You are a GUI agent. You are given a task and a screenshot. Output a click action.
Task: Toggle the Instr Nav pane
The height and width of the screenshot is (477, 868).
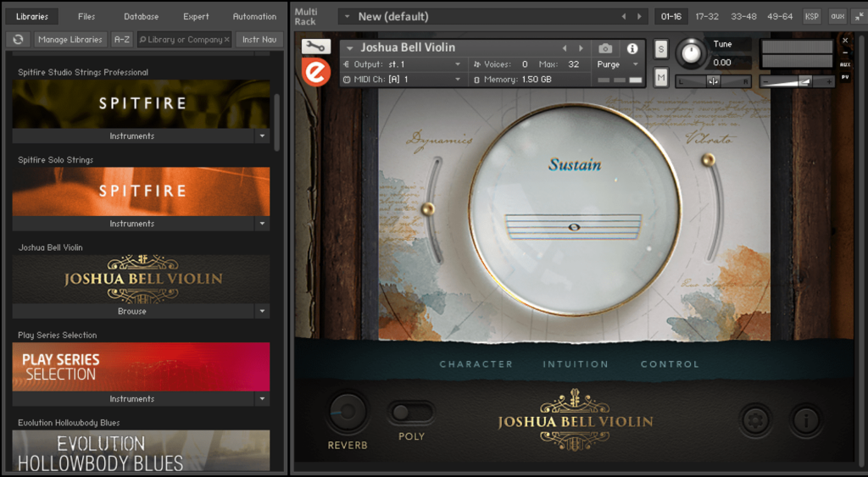[259, 39]
